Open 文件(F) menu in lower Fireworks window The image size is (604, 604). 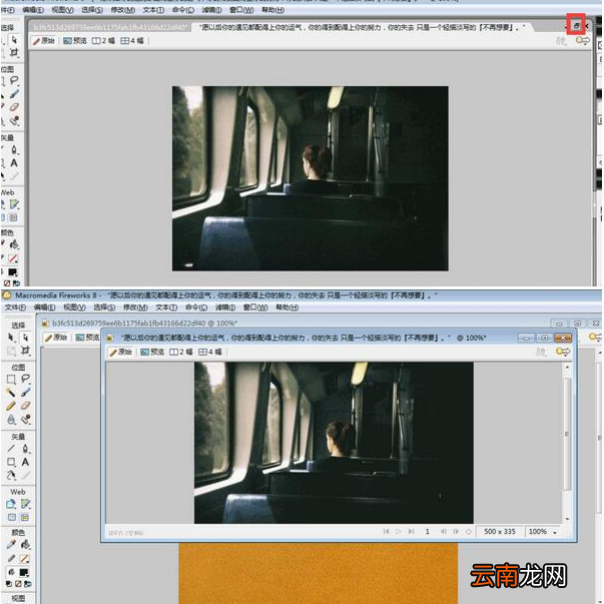(15, 307)
